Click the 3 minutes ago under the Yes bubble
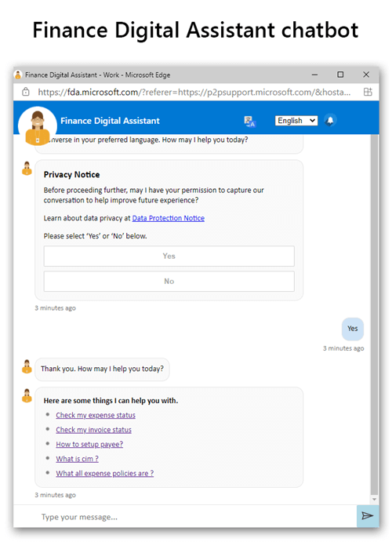 click(343, 348)
